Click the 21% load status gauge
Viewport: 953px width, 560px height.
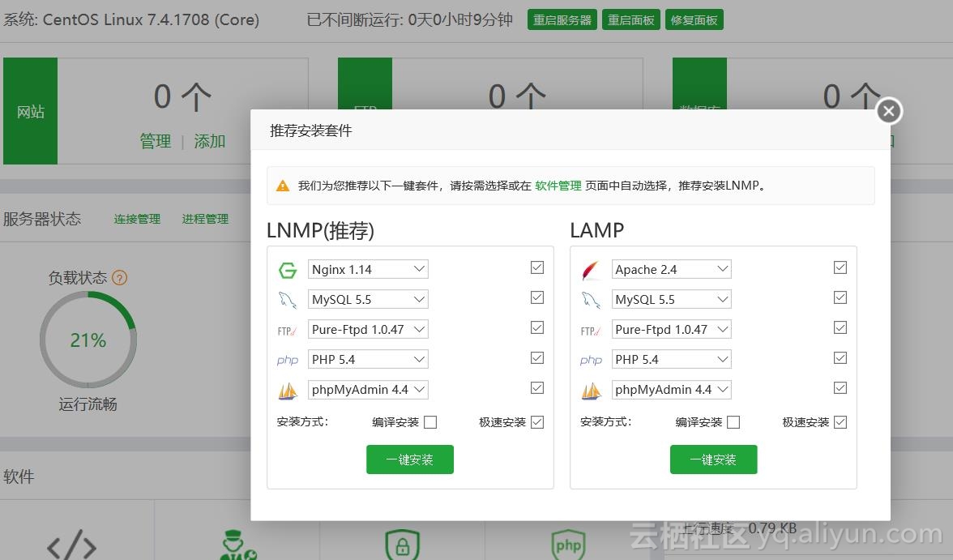pos(88,340)
